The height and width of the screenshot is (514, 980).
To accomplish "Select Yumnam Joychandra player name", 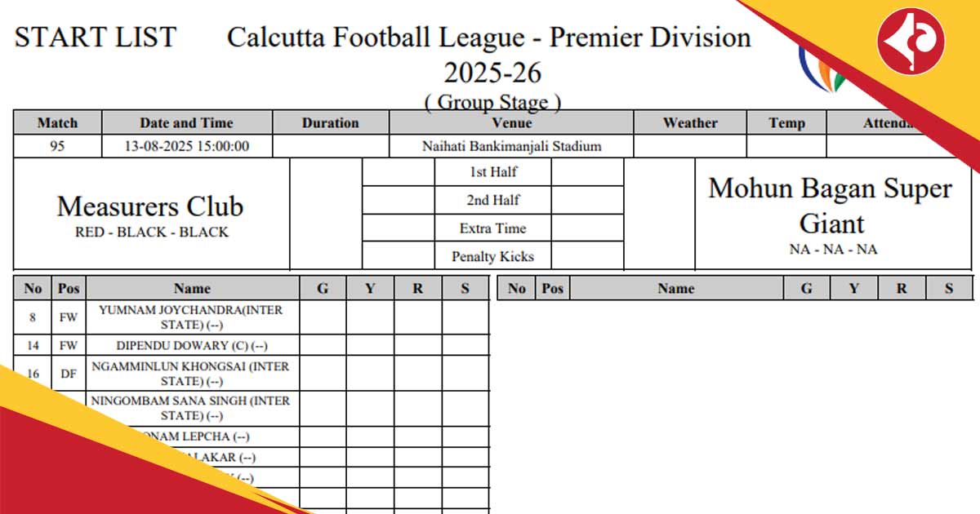I will coord(191,317).
